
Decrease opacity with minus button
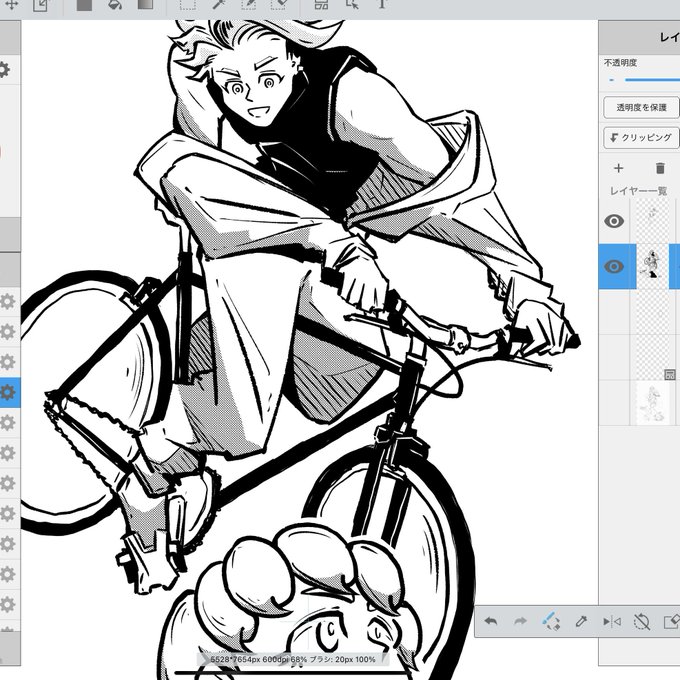(611, 80)
